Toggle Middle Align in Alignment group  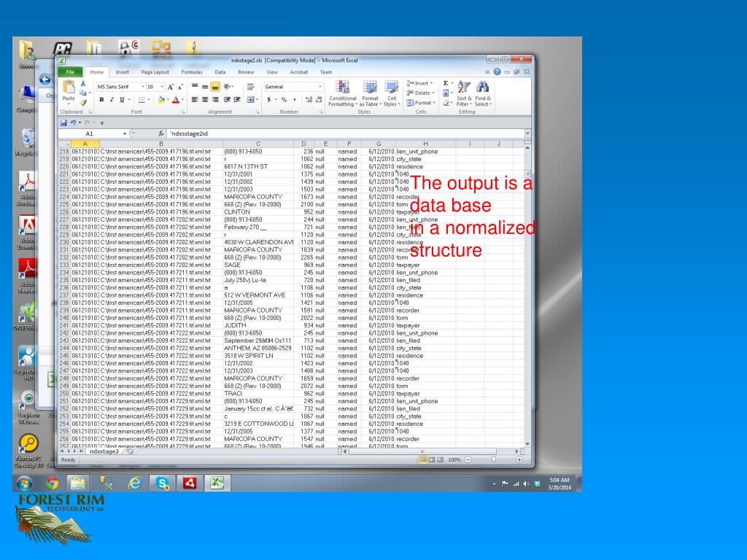(204, 87)
